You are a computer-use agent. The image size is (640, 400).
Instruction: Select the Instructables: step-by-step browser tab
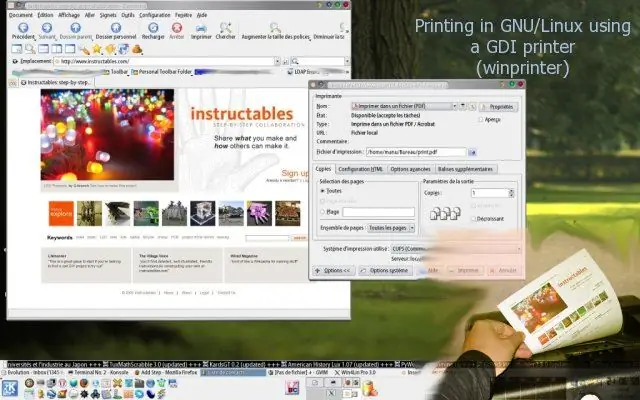(x=56, y=82)
